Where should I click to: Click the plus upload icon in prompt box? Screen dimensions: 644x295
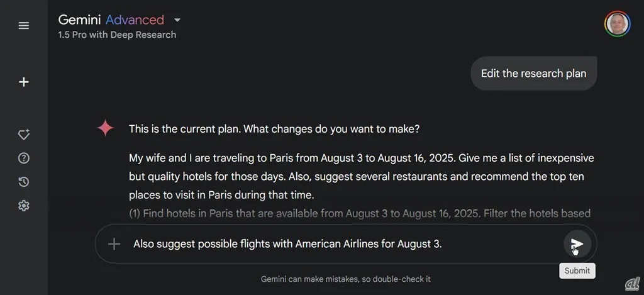tap(114, 244)
